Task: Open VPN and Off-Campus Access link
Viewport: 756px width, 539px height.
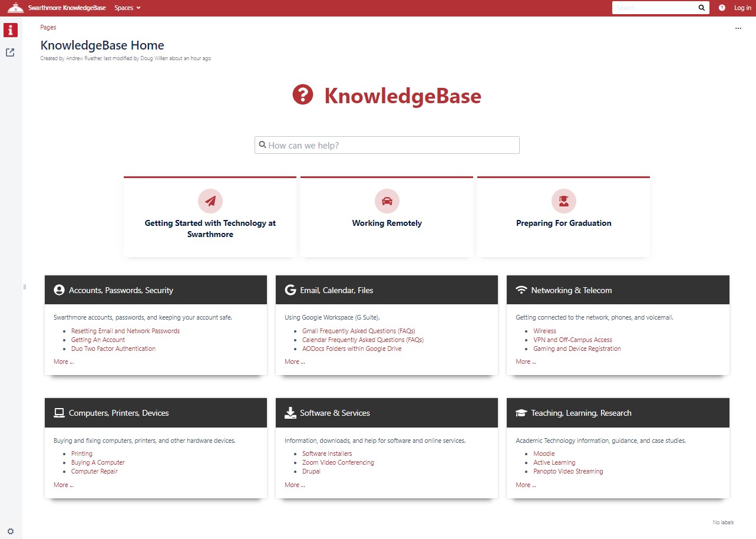Action: 573,340
